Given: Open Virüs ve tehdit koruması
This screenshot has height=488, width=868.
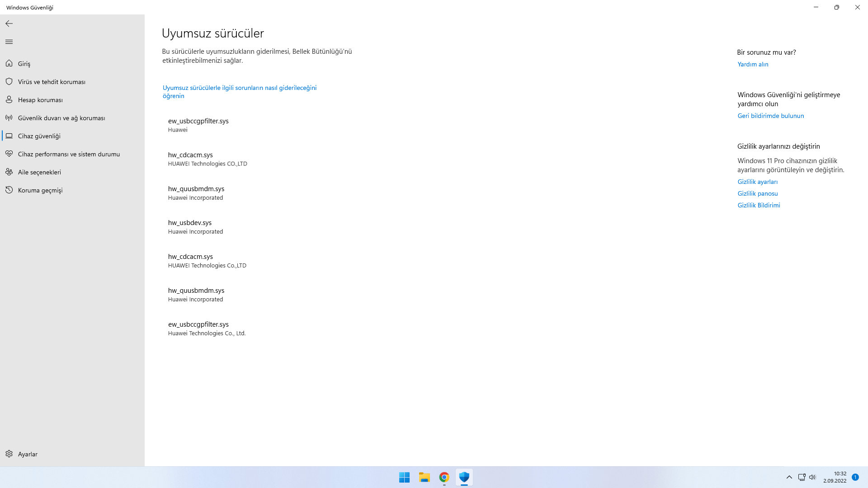Looking at the screenshot, I should click(72, 82).
